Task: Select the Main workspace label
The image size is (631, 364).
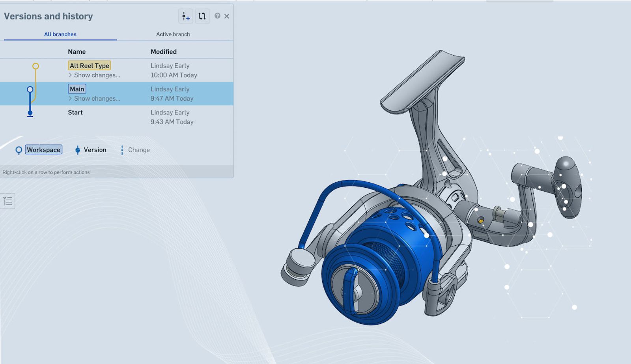Action: [77, 89]
